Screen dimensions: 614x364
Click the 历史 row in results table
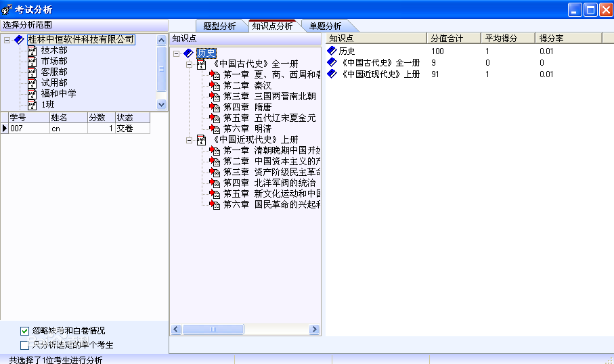464,51
